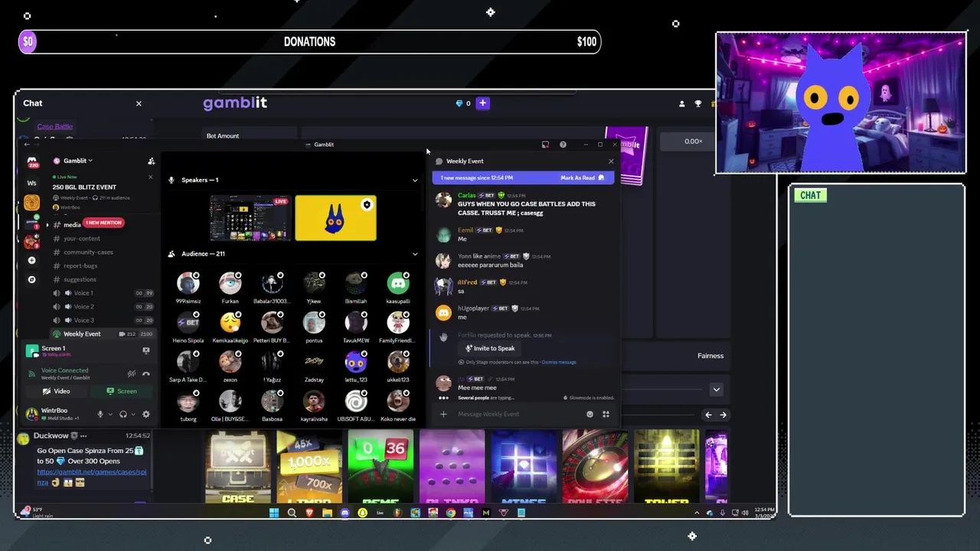
Task: Toggle Screen share button
Action: pyautogui.click(x=121, y=391)
